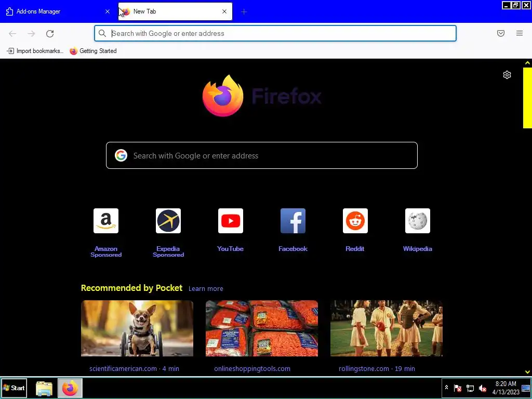Open the Expedia shortcut tile
This screenshot has height=399, width=532.
pyautogui.click(x=168, y=221)
